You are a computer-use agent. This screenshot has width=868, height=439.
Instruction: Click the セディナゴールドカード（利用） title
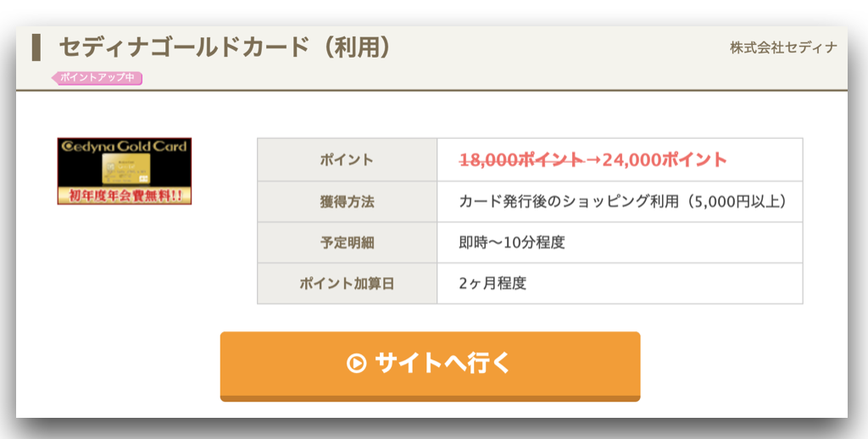225,48
